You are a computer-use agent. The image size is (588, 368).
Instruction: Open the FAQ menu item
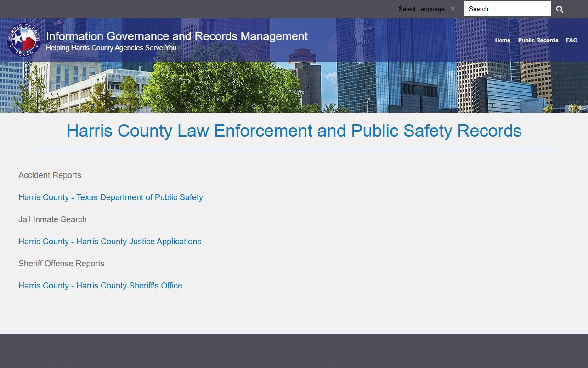[572, 40]
